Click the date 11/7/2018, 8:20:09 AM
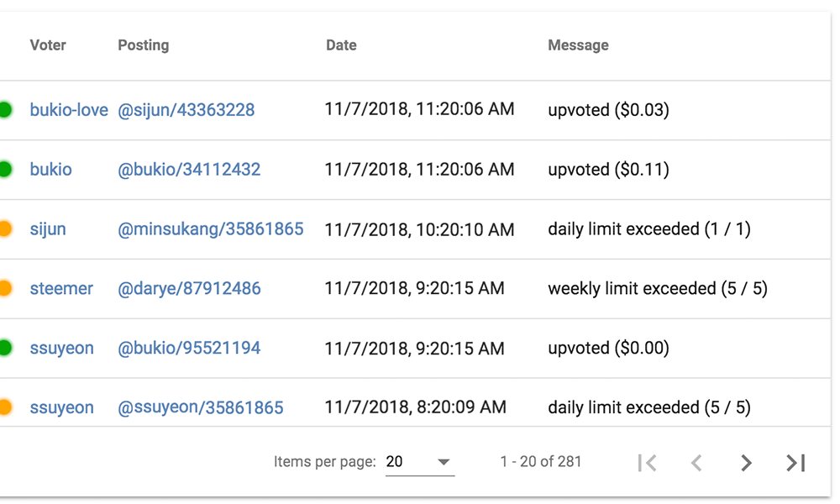Viewport: 840px width, 504px height. pos(416,407)
